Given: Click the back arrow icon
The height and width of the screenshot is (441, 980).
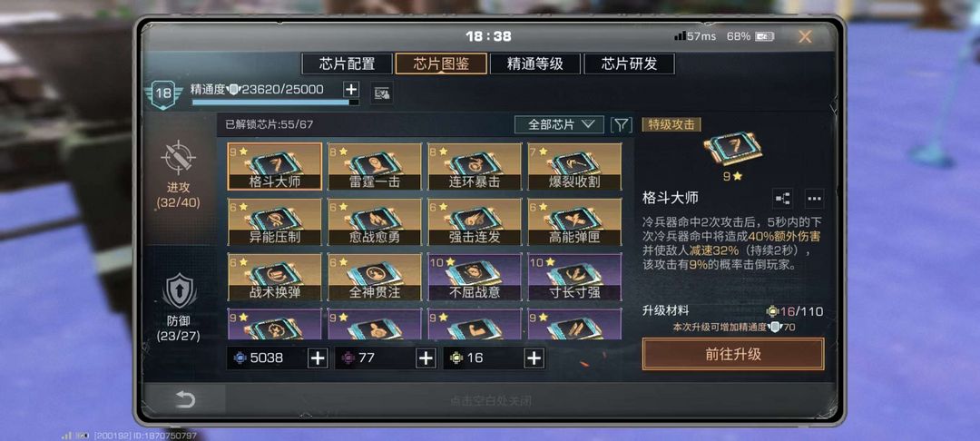Looking at the screenshot, I should (x=185, y=400).
